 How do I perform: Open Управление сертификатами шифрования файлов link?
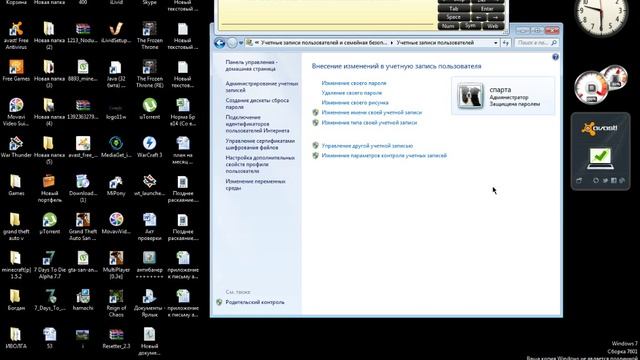point(260,144)
